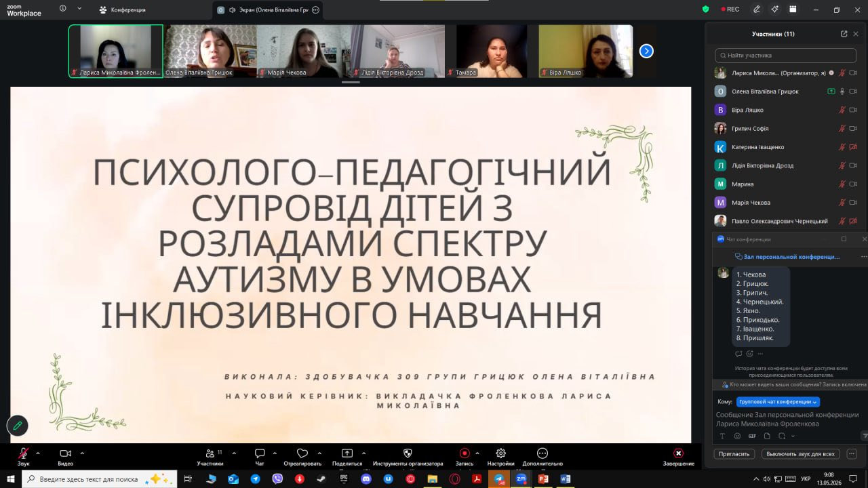Unmute microphone with the Звук button
868x488 pixels.
pos(24,456)
